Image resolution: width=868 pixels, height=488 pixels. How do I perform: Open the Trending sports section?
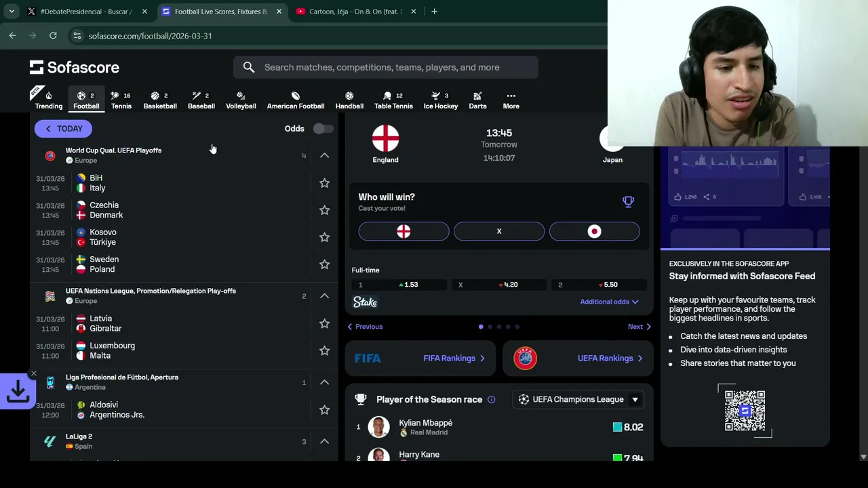point(49,100)
